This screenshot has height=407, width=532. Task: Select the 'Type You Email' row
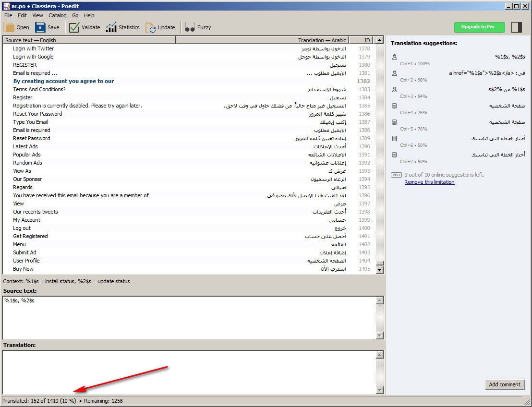click(189, 122)
